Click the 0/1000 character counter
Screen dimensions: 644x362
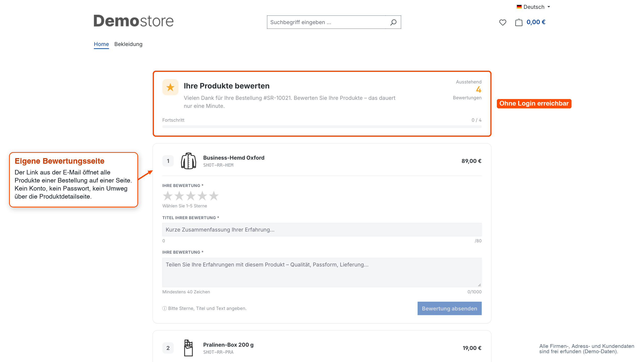coord(474,292)
